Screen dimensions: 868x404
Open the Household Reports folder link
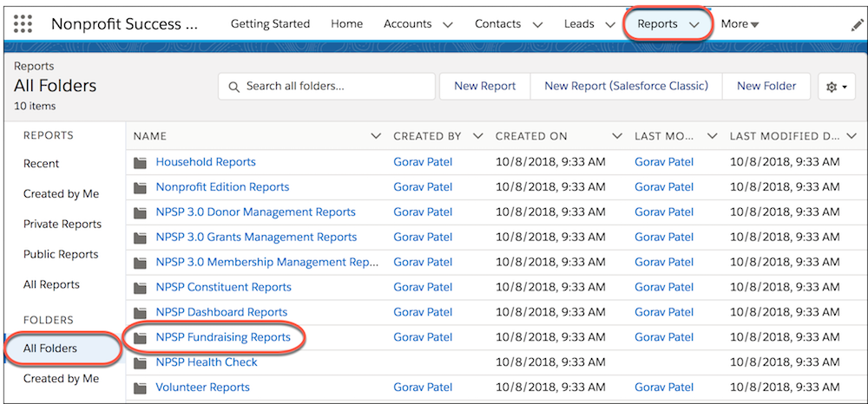[x=206, y=162]
